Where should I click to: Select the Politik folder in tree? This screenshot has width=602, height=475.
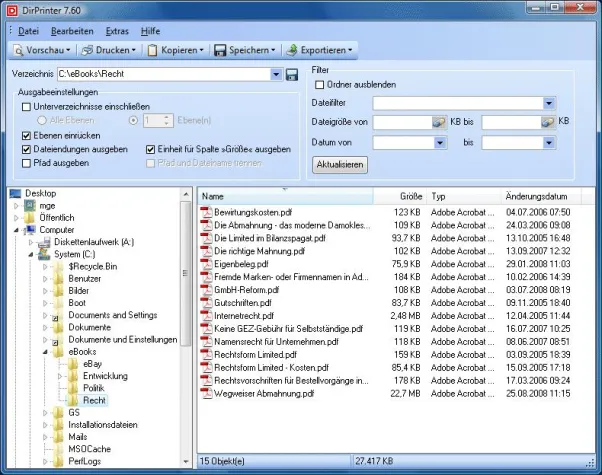(x=94, y=387)
